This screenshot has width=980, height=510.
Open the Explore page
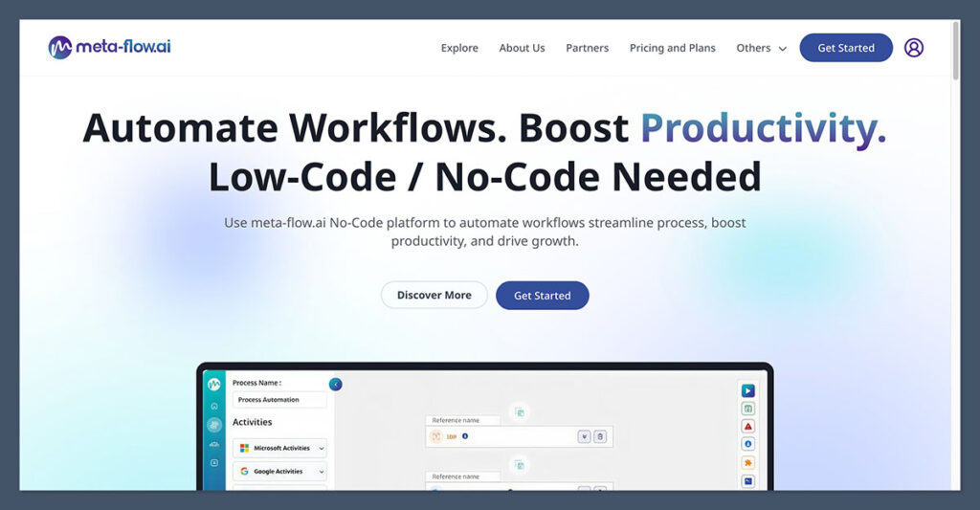coord(459,48)
